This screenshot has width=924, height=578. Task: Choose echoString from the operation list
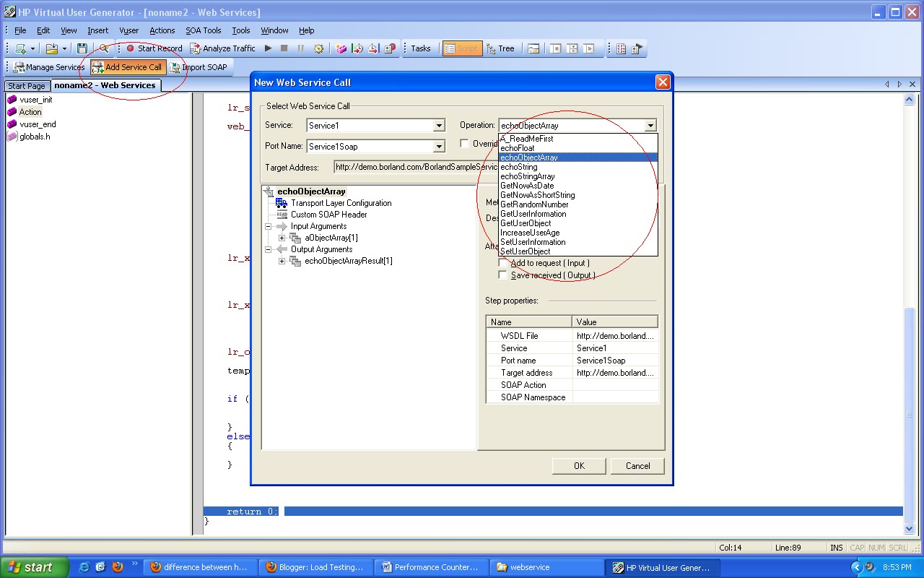(x=578, y=167)
